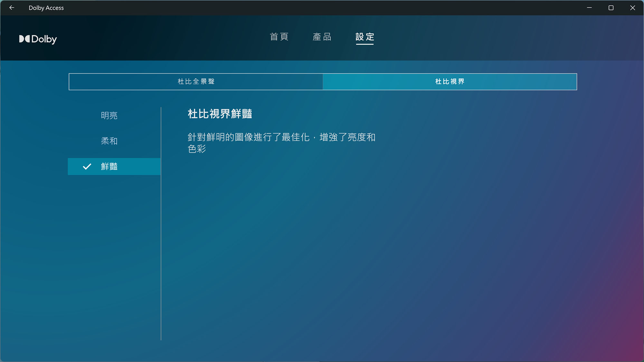Click the heading 杜比視界鮮豔
644x362 pixels.
click(220, 114)
